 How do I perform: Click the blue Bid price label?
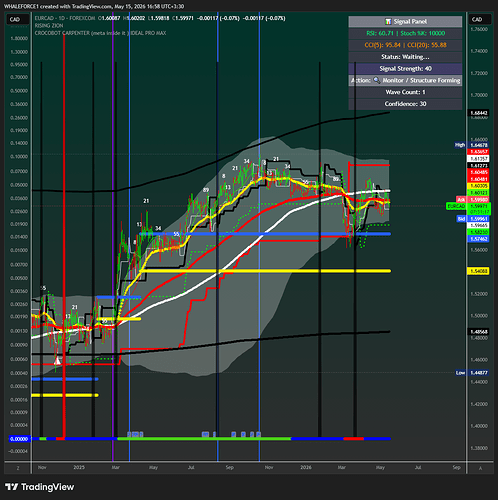coord(461,219)
